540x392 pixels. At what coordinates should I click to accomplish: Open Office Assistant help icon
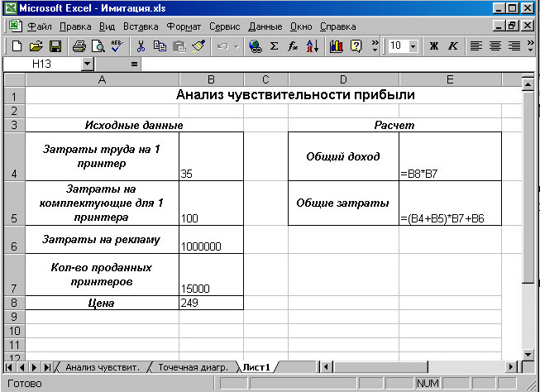(356, 45)
